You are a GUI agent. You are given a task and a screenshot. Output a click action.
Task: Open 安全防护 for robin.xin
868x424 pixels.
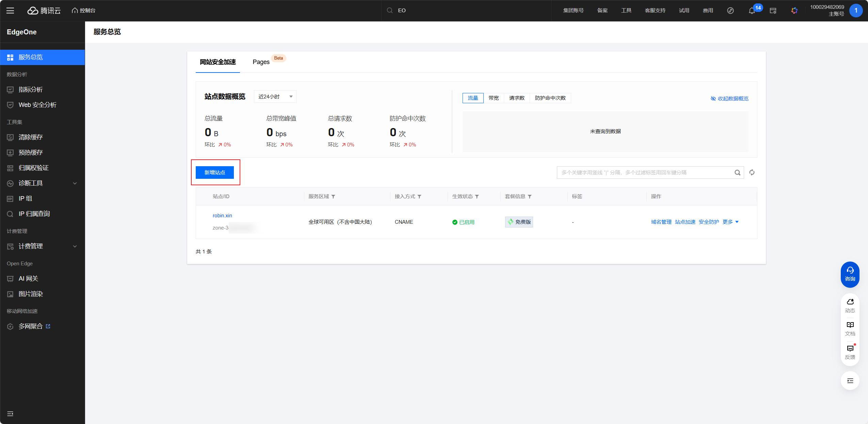(709, 222)
